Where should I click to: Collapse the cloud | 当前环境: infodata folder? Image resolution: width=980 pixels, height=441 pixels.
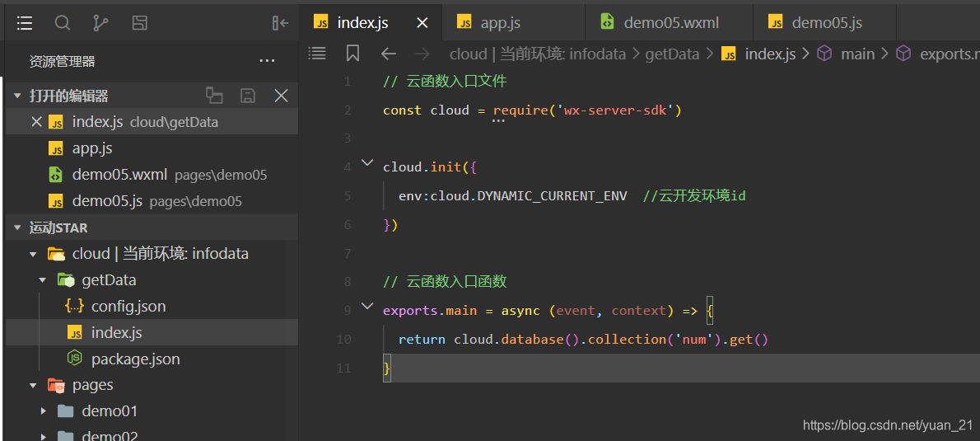coord(33,254)
